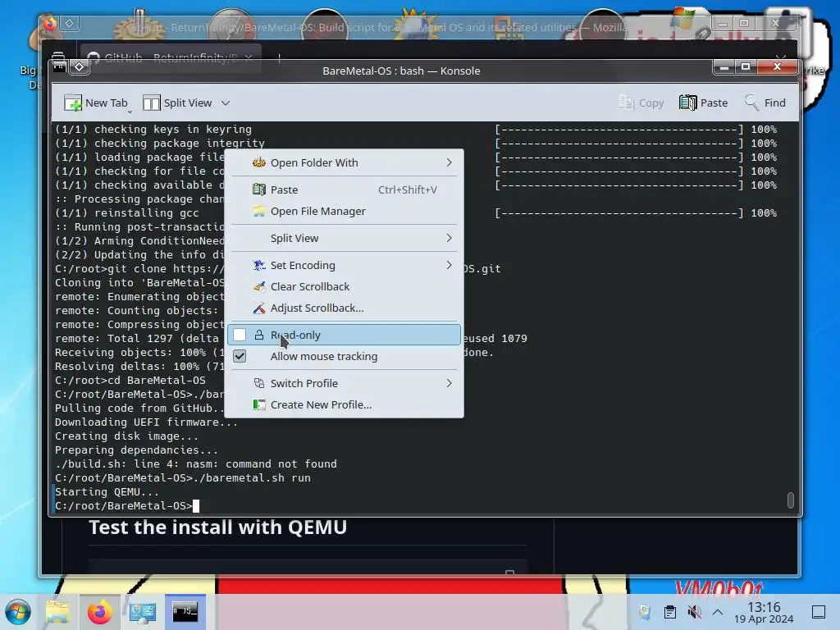840x630 pixels.
Task: Click the Clear Scrollback broom icon
Action: tap(259, 286)
